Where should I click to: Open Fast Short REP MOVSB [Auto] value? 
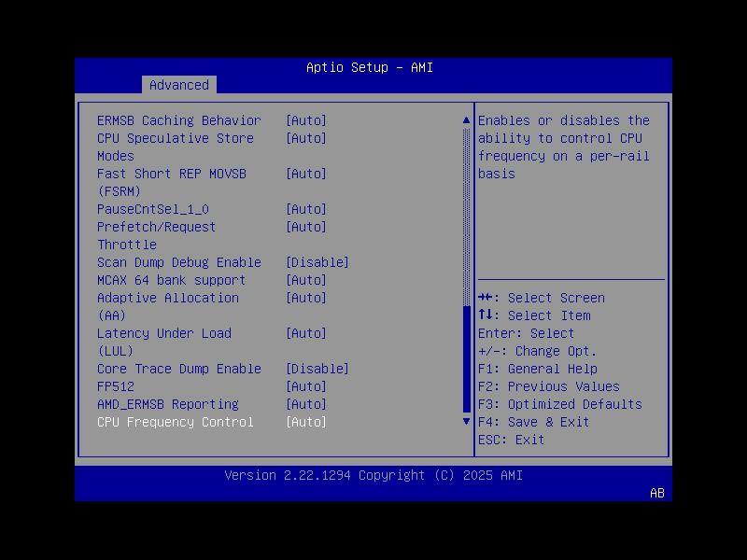306,174
